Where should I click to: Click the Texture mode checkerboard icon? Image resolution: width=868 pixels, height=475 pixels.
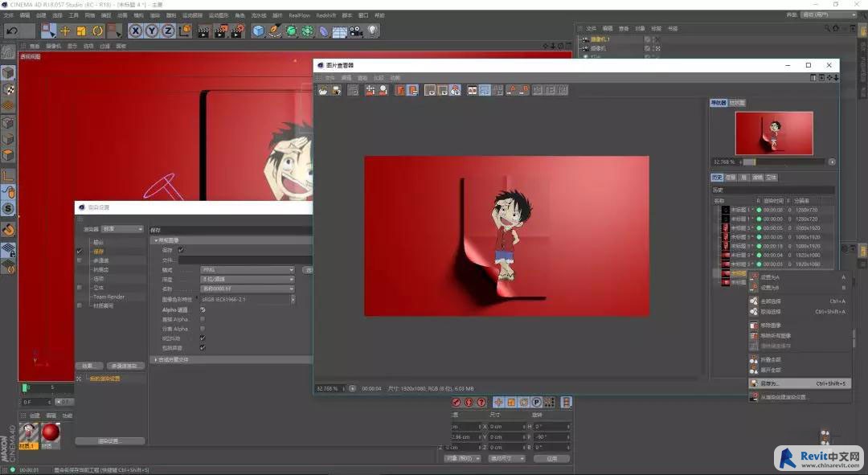point(8,88)
